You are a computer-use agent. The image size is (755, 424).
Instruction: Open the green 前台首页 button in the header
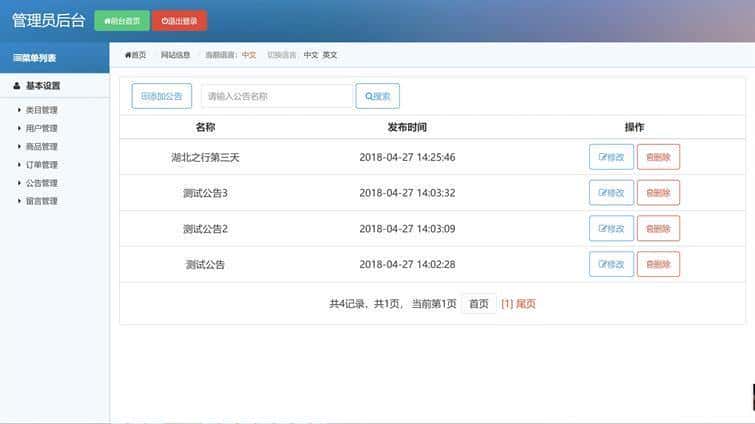click(x=122, y=21)
